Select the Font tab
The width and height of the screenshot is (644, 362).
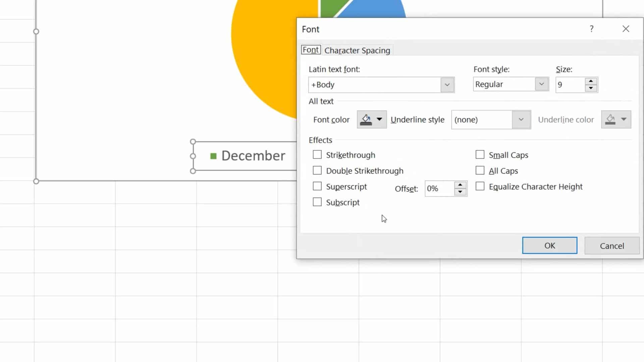coord(311,50)
